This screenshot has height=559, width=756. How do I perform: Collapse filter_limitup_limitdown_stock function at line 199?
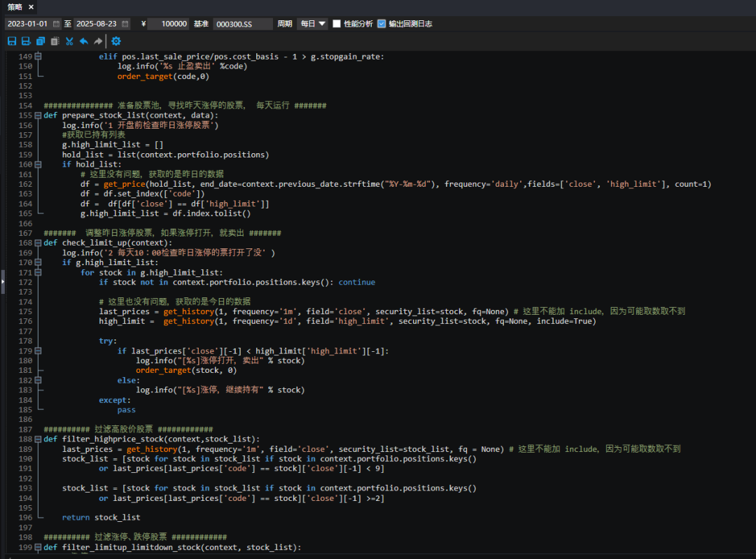click(x=38, y=547)
